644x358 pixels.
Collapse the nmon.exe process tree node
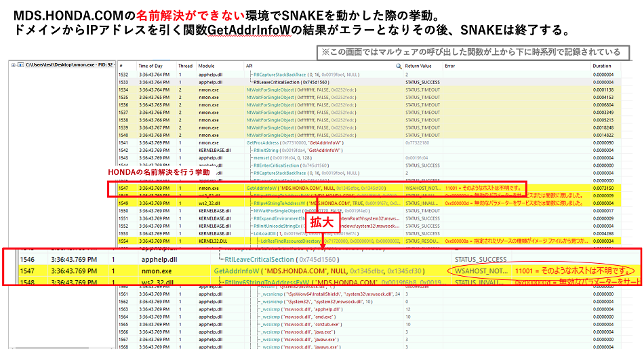point(15,65)
